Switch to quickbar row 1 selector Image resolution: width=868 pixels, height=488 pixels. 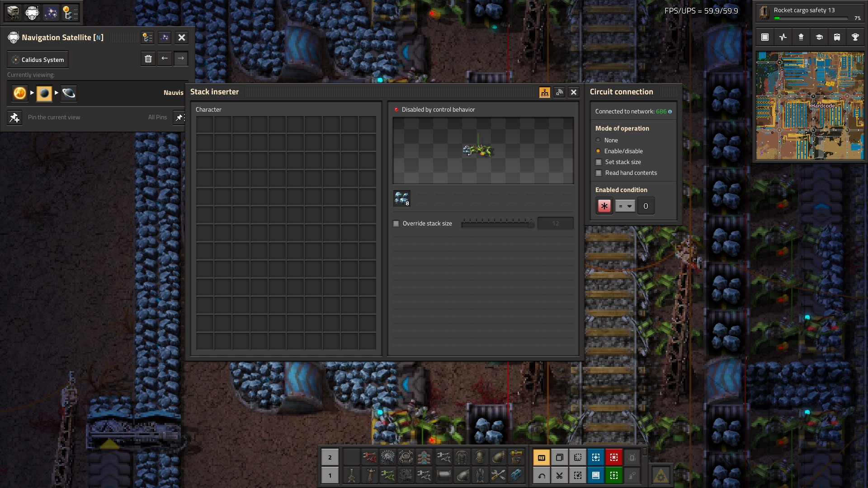330,475
